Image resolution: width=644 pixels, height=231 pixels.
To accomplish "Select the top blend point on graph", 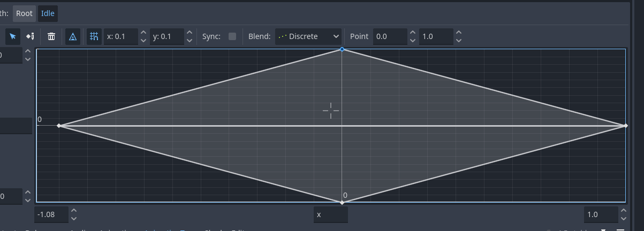I will tap(342, 50).
